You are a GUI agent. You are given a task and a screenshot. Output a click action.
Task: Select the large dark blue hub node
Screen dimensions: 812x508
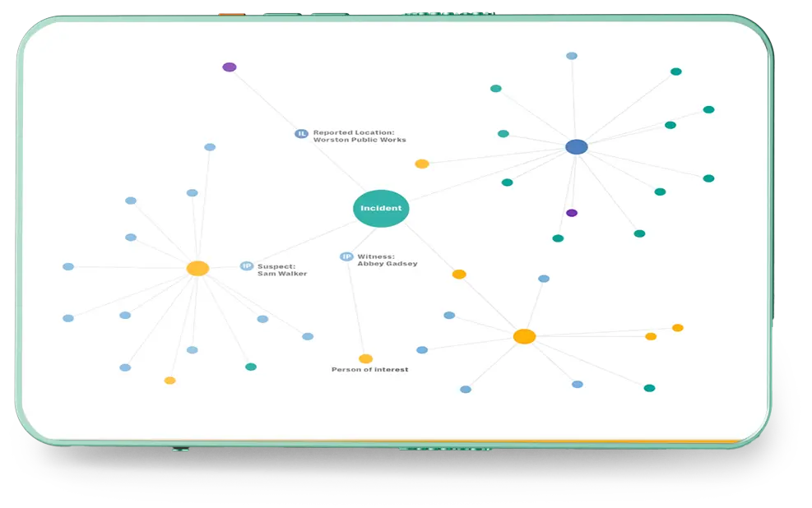tap(577, 147)
